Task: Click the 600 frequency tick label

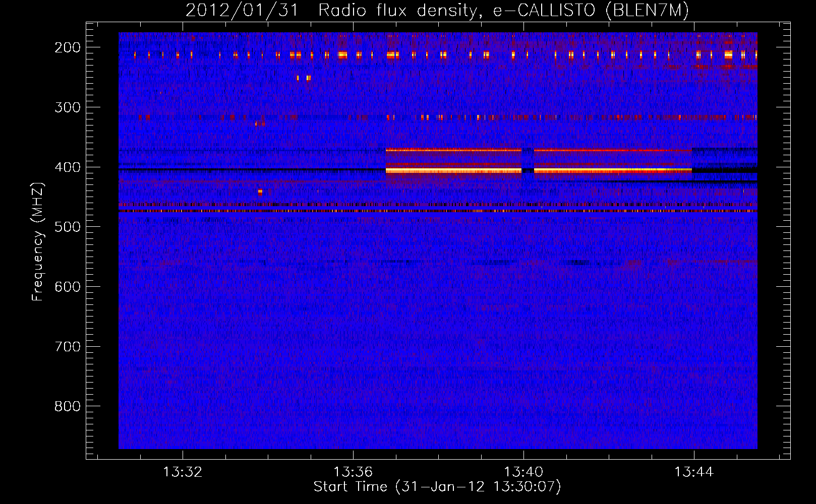Action: click(x=68, y=287)
